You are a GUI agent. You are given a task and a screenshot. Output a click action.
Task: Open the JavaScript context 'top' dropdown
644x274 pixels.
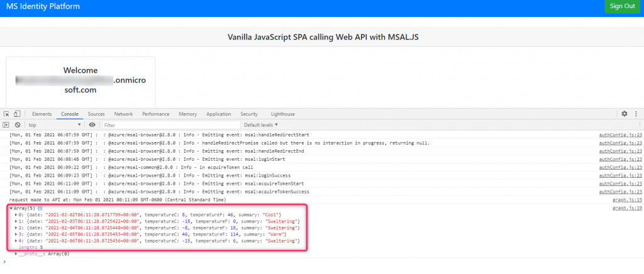pyautogui.click(x=55, y=124)
